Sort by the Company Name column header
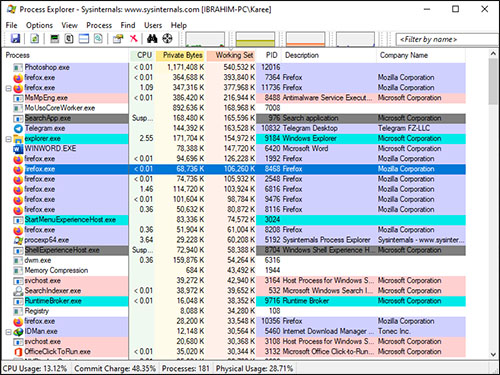 (x=421, y=55)
